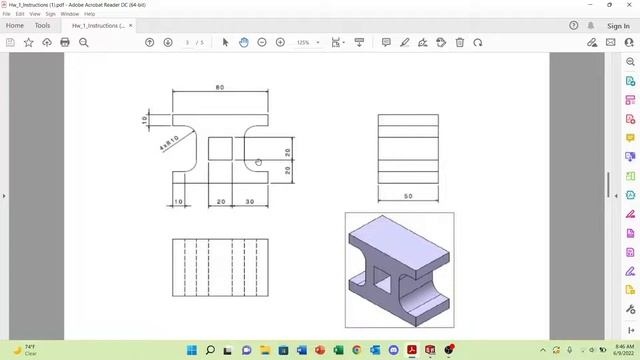Switch to the Home tab
Image resolution: width=640 pixels, height=360 pixels.
(15, 25)
